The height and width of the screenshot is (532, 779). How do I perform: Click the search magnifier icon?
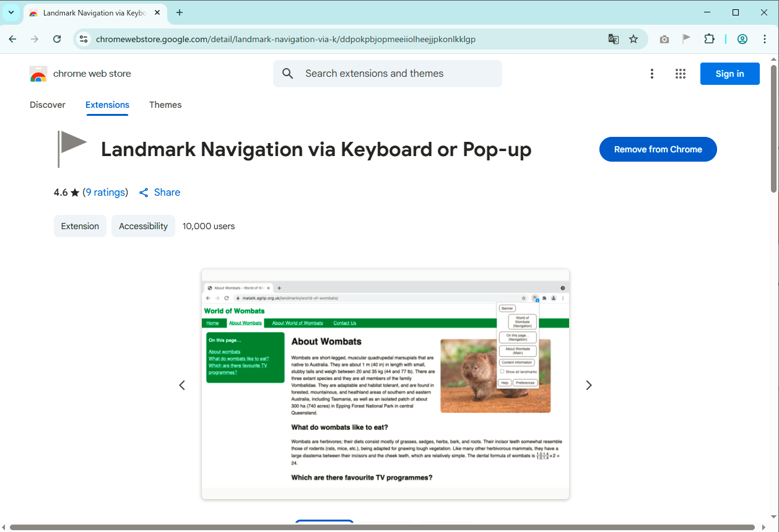pyautogui.click(x=287, y=74)
